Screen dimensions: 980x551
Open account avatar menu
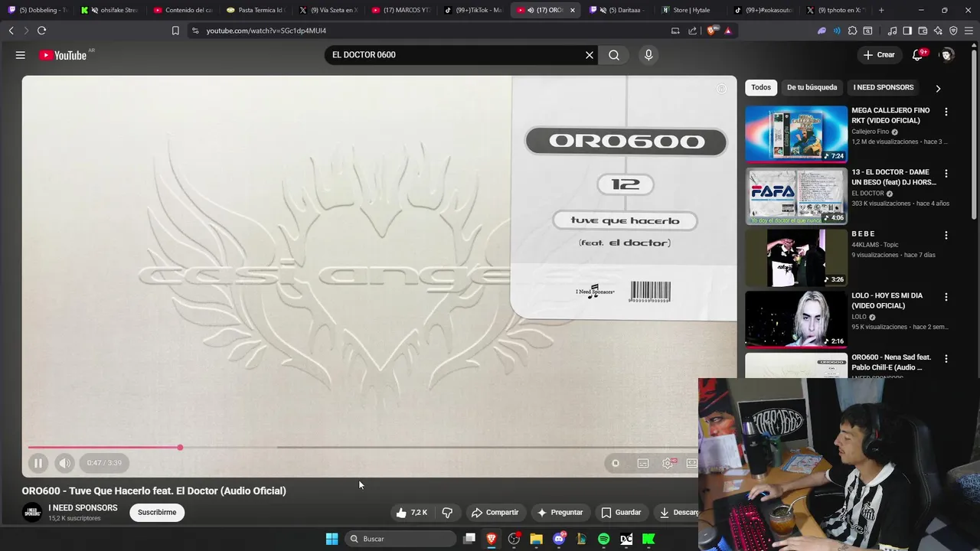[947, 55]
